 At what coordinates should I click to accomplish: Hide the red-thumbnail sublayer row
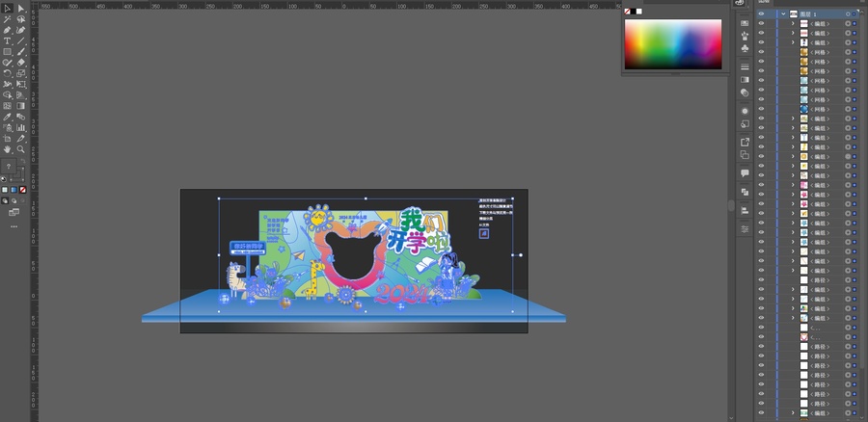(761, 337)
